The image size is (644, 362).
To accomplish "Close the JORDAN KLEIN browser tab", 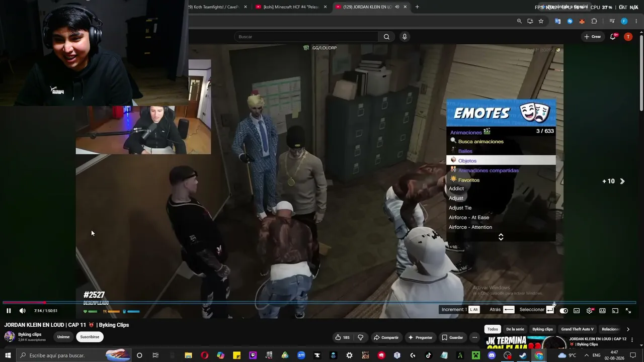I will (406, 7).
